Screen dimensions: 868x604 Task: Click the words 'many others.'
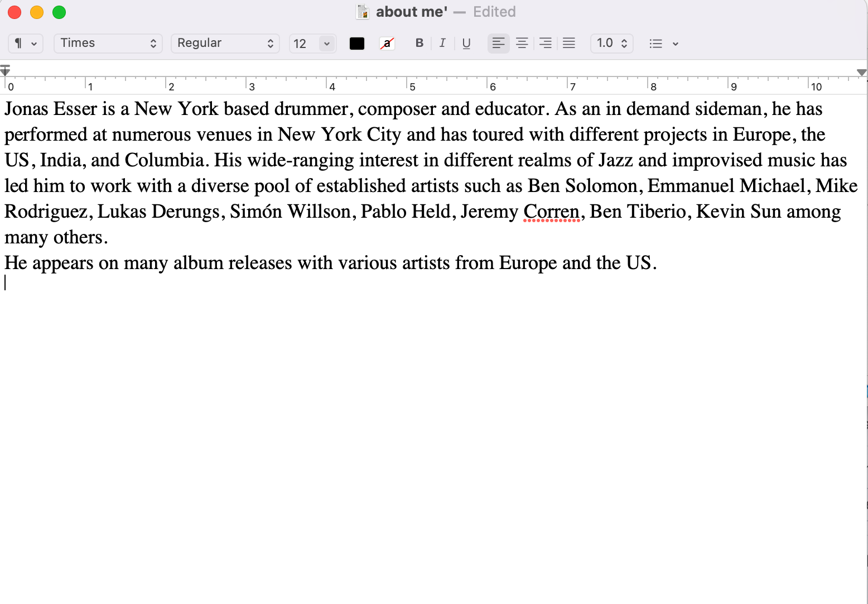coord(56,237)
